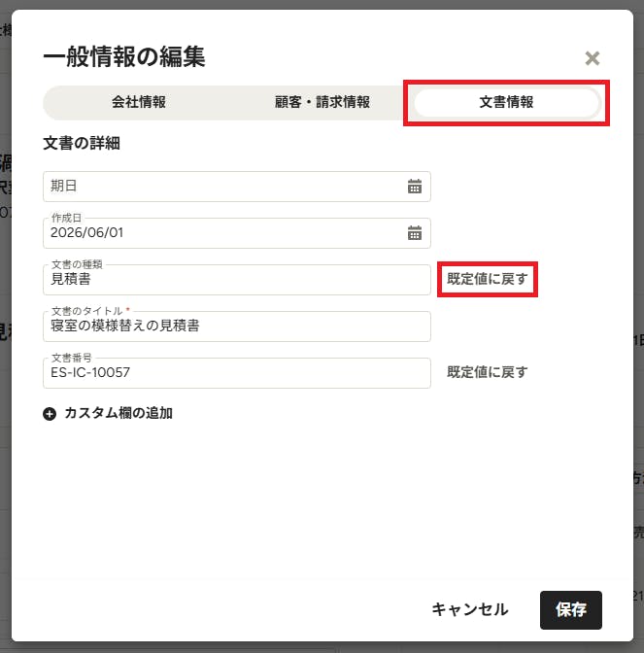Image resolution: width=644 pixels, height=653 pixels.
Task: Click the 作成日 field showing 2026/06/01
Action: pyautogui.click(x=236, y=233)
